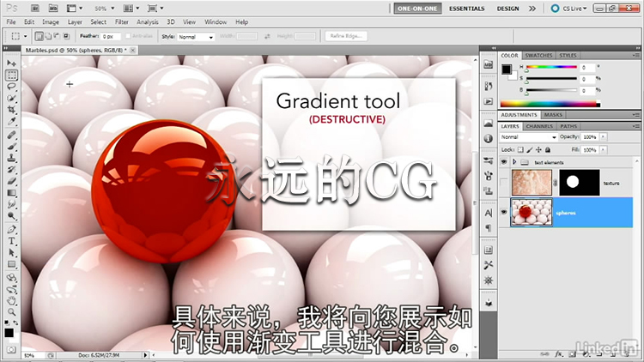Viewport: 644px width, 362px height.
Task: Switch to the Essentials workspace
Action: pyautogui.click(x=466, y=9)
